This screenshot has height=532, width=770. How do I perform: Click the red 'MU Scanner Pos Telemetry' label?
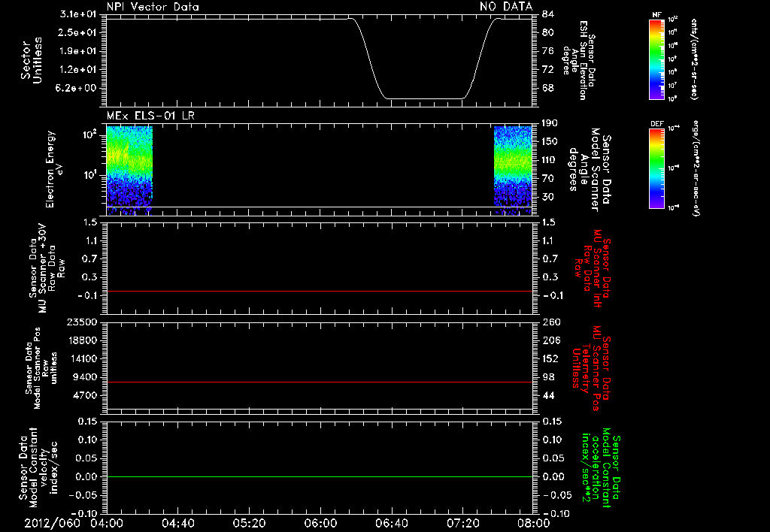pos(592,368)
